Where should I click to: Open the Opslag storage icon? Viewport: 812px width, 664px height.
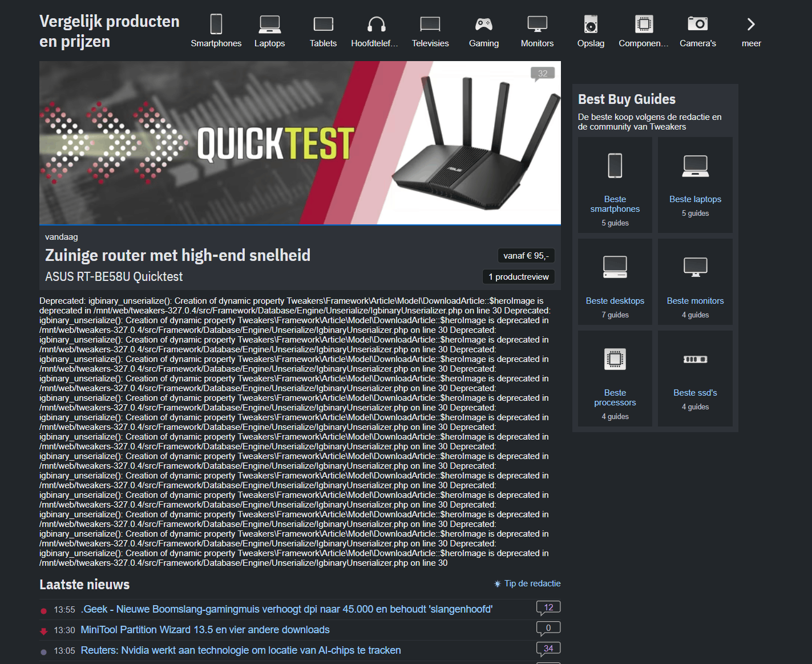(x=591, y=24)
